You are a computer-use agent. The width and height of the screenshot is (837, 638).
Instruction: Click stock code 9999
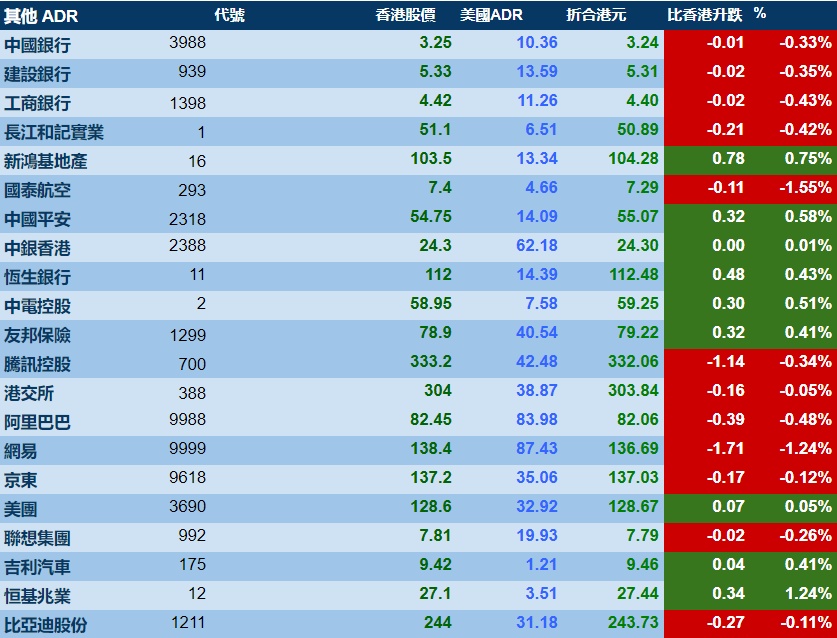click(x=187, y=448)
